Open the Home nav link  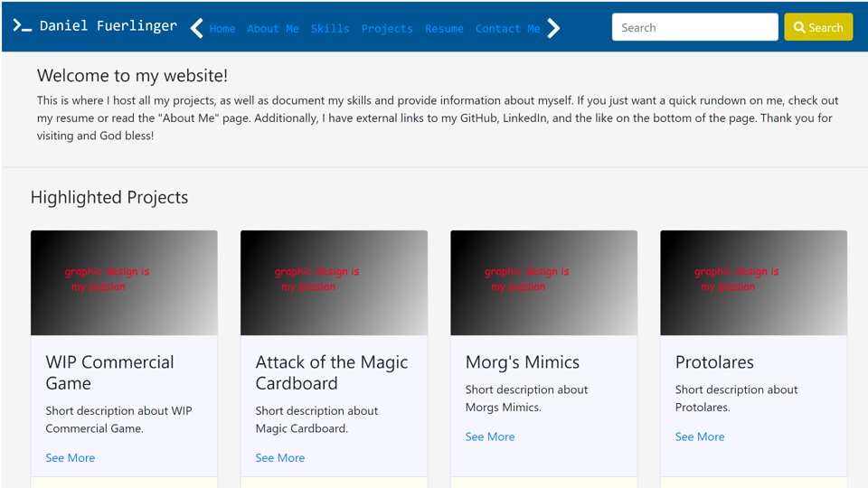(222, 29)
